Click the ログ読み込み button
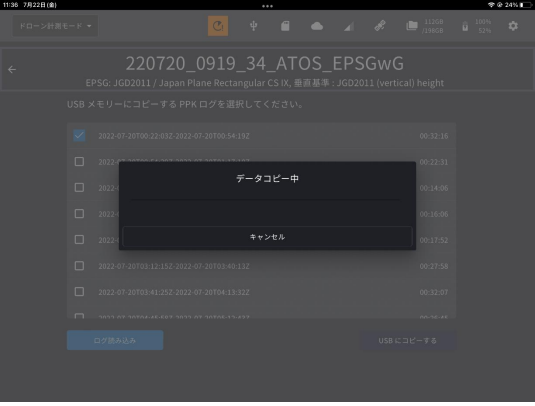The height and width of the screenshot is (406, 535). pyautogui.click(x=115, y=340)
